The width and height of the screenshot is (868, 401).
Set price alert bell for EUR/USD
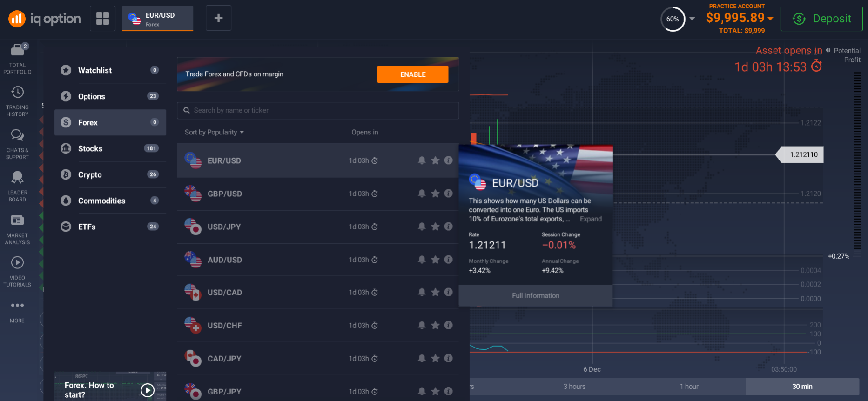point(422,160)
